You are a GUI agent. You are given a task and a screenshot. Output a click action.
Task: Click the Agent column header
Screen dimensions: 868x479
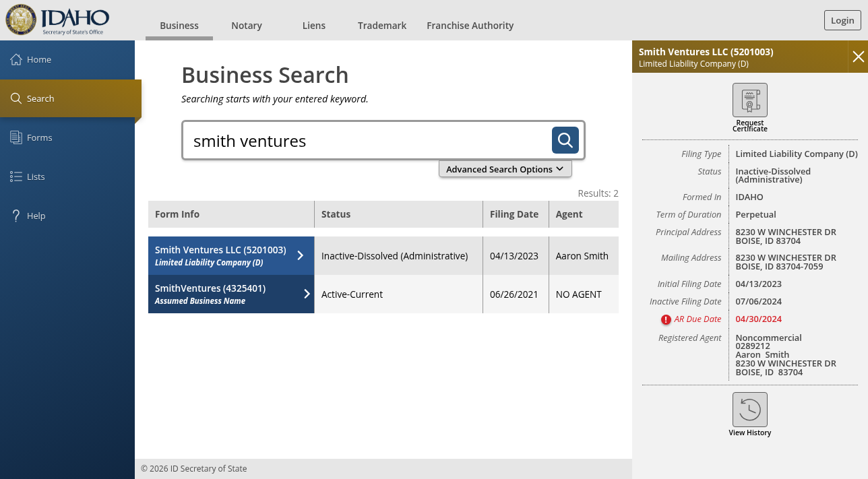584,214
